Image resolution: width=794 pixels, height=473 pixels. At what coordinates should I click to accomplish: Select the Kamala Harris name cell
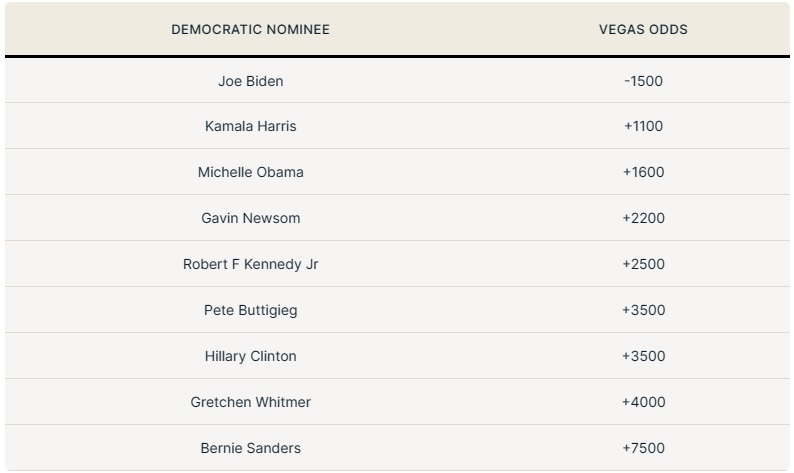[x=250, y=127]
